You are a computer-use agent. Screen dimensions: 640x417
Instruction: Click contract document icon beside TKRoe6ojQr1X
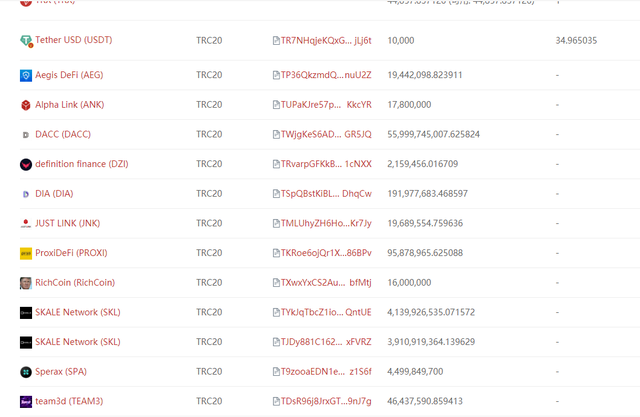[276, 253]
